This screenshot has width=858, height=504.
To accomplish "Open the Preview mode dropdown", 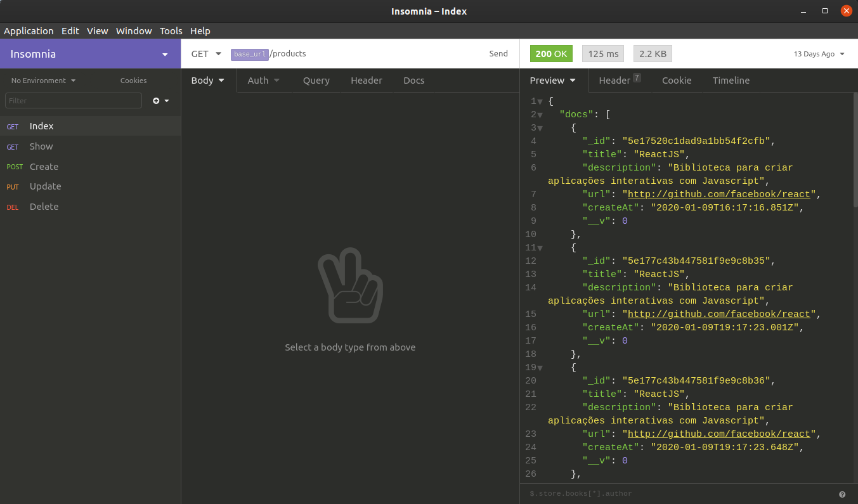I will 552,81.
